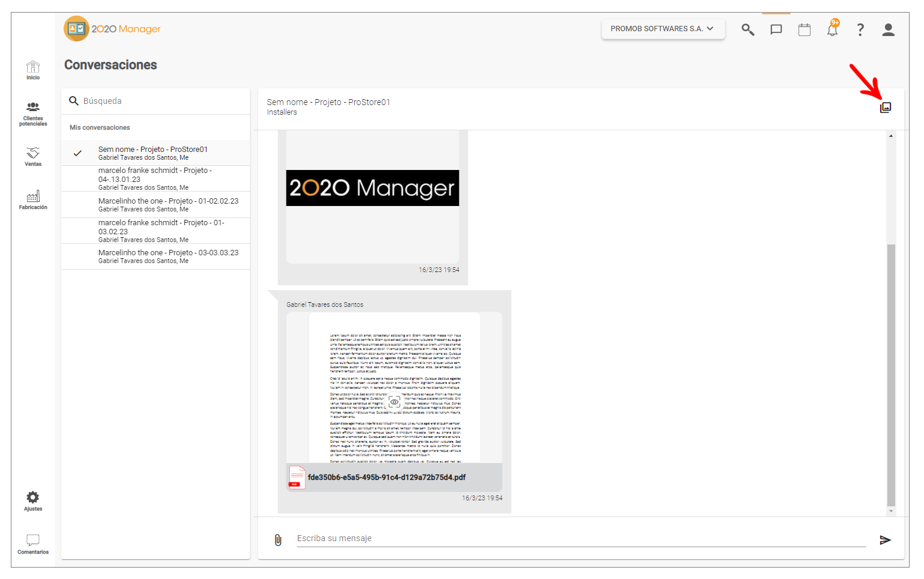Click the fde350b6-e5a5 PDF file name
The height and width of the screenshot is (579, 924).
[x=387, y=477]
